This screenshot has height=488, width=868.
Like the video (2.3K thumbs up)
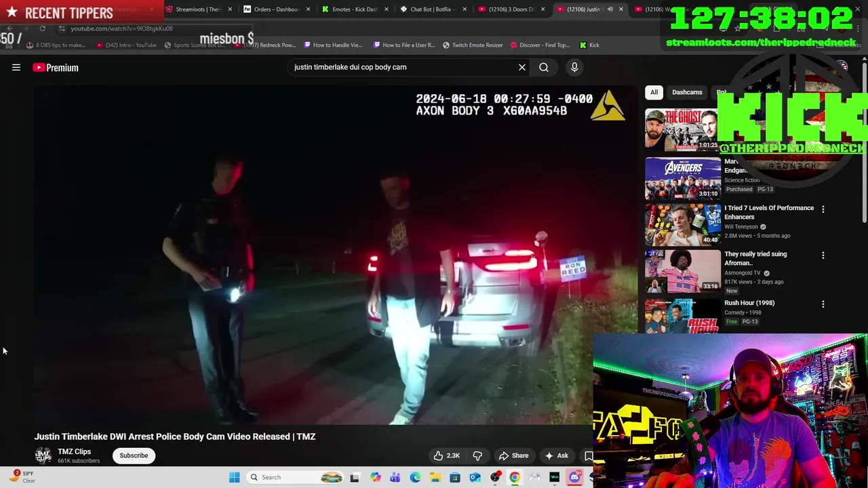[448, 455]
